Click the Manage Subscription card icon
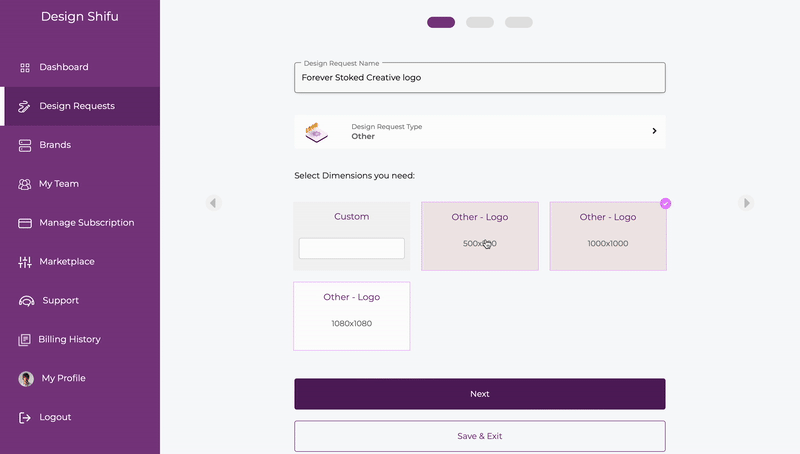 pyautogui.click(x=25, y=223)
